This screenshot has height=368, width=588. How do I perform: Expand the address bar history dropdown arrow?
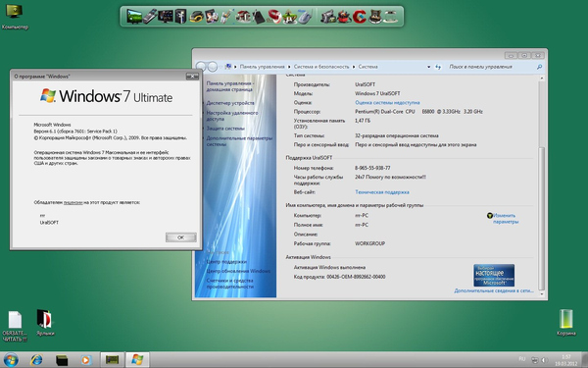coord(428,67)
